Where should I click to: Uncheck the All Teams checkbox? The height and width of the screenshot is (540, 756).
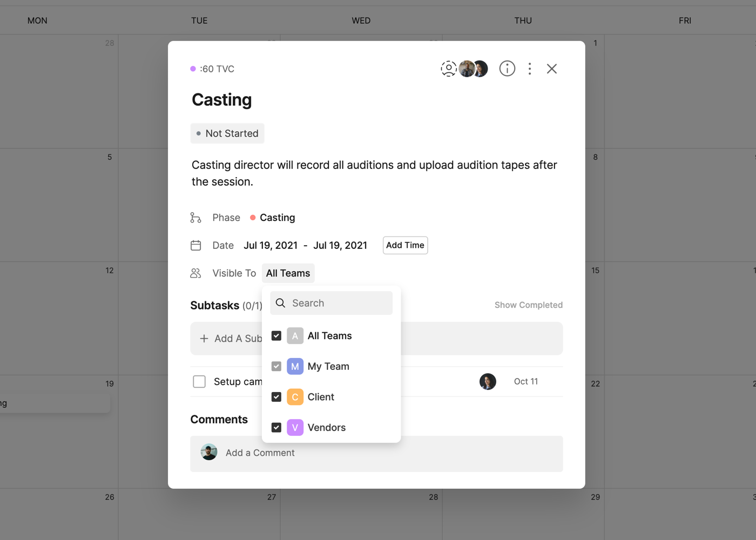click(276, 336)
